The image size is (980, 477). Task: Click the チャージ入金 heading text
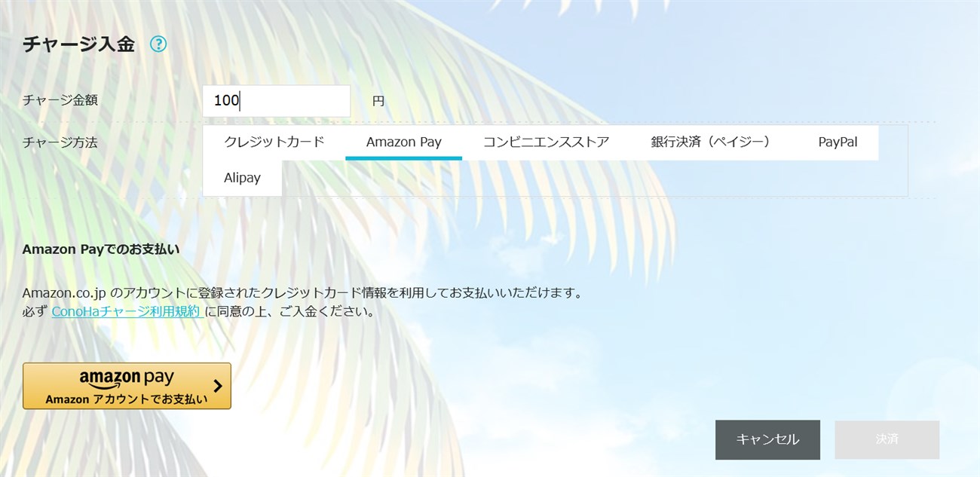click(78, 44)
